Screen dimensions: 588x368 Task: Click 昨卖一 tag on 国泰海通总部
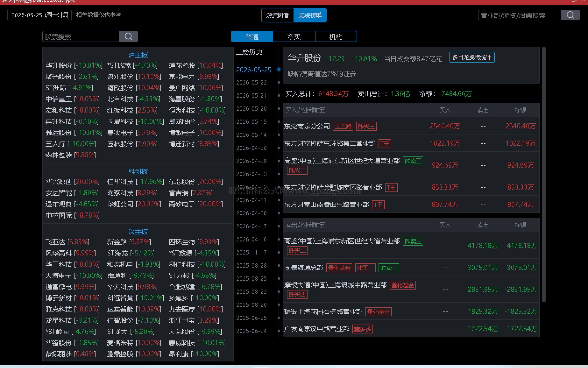[x=389, y=268]
